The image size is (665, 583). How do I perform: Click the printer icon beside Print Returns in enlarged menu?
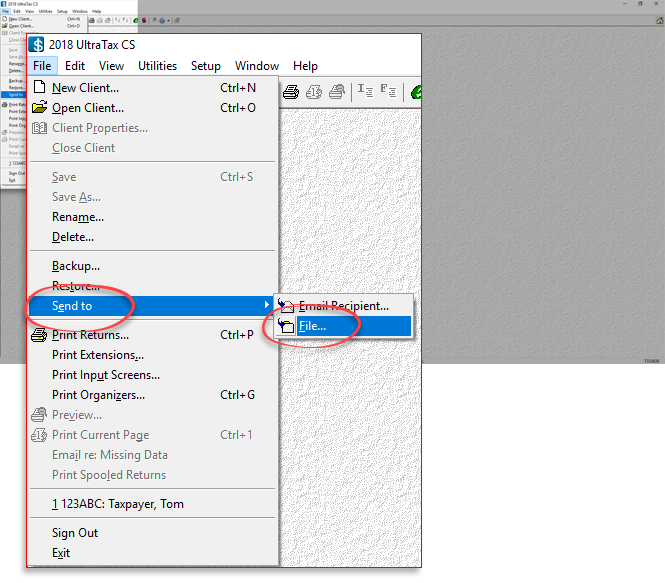pos(39,335)
